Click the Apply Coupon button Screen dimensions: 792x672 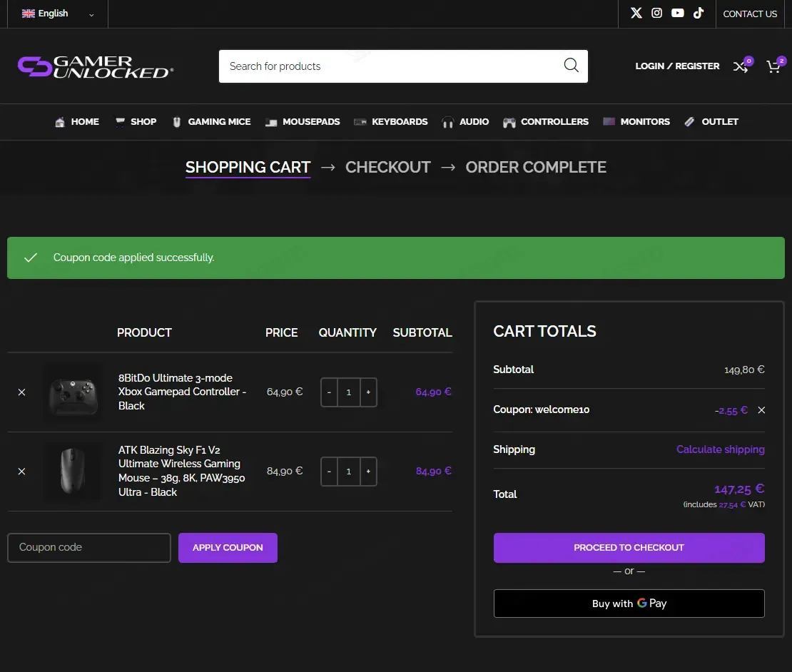pos(228,548)
